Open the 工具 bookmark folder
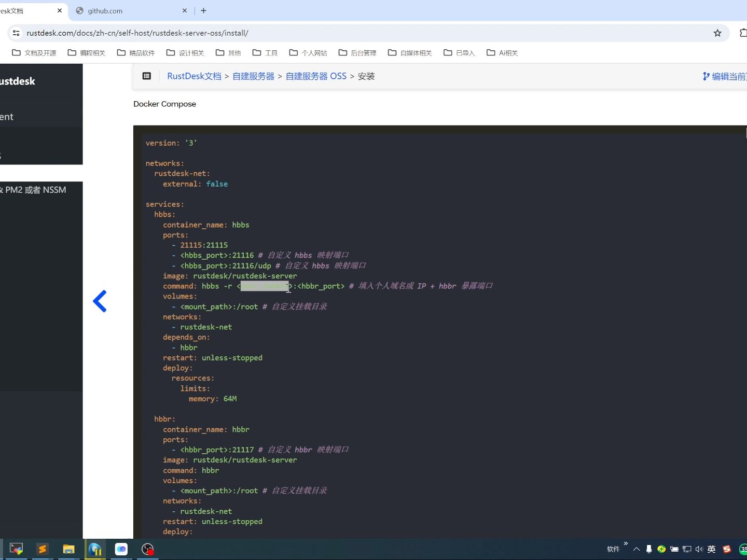Screen dimensions: 747x560 265,53
